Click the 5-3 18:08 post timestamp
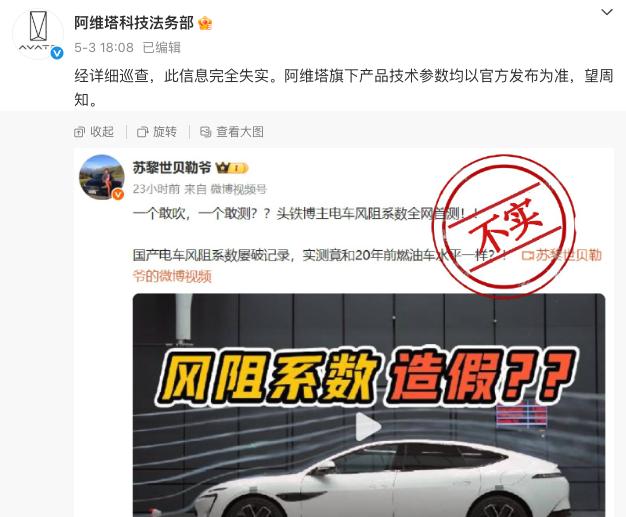The image size is (626, 517). click(104, 48)
